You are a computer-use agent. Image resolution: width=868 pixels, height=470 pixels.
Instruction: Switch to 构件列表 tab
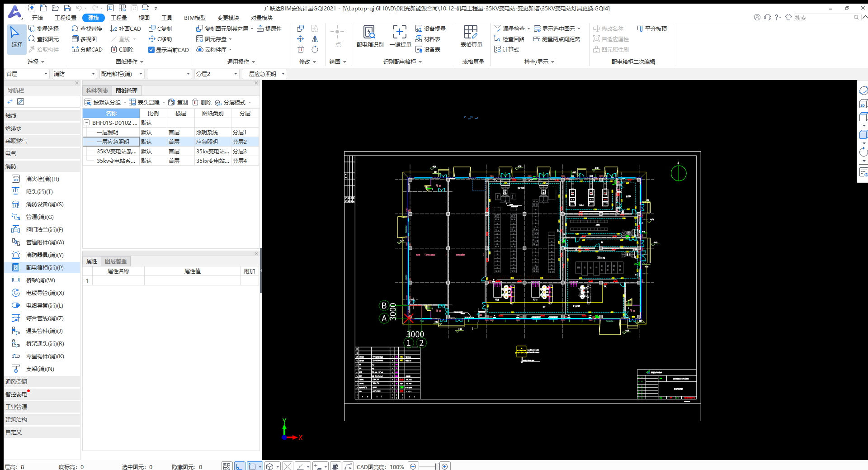pyautogui.click(x=97, y=90)
